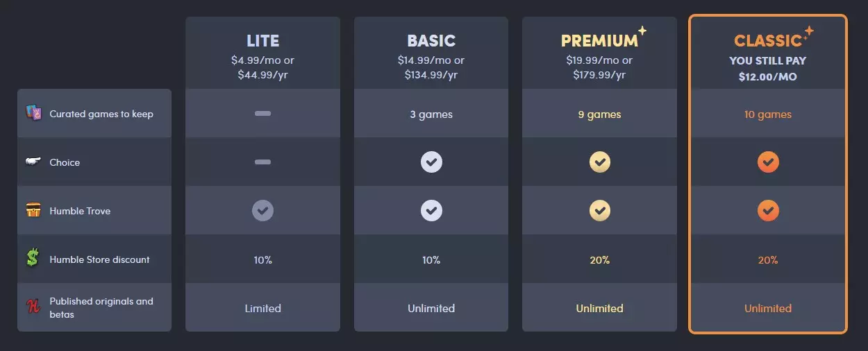Choose the CLASSIC plan heading
This screenshot has width=868, height=351.
click(x=768, y=41)
